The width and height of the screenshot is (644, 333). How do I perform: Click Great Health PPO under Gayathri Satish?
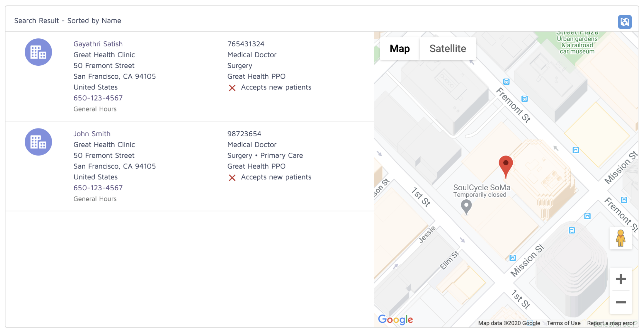coord(257,76)
